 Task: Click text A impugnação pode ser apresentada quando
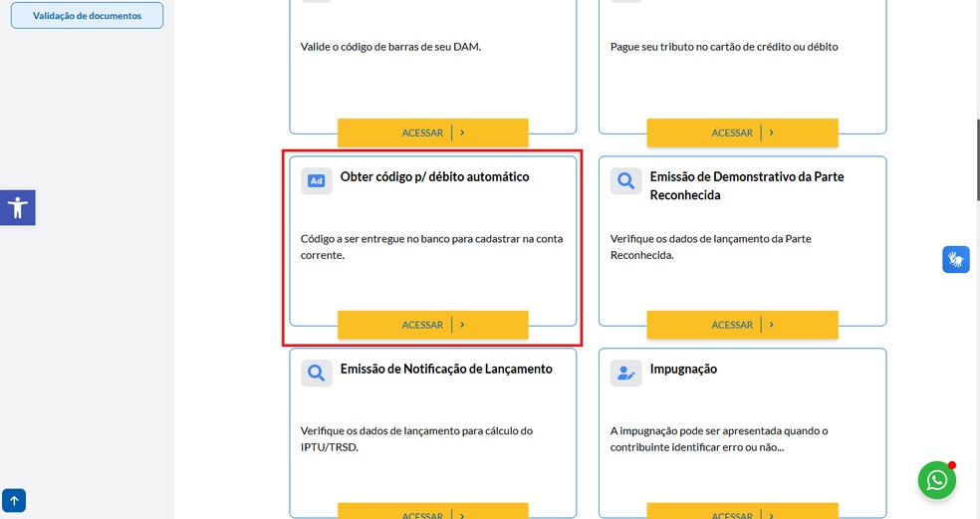719,439
